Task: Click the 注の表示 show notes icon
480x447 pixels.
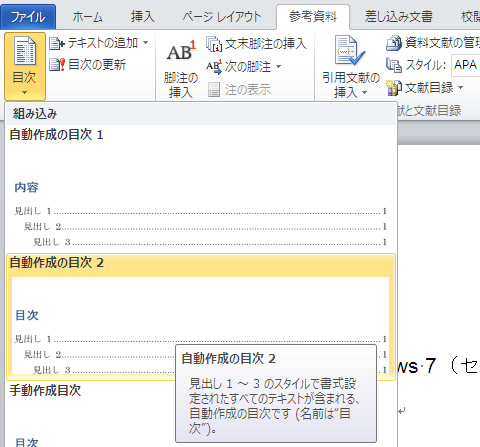Action: click(x=214, y=90)
